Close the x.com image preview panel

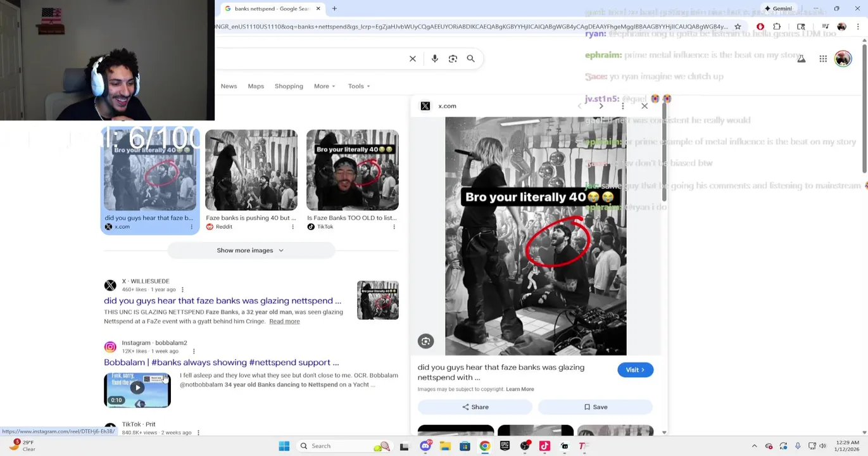645,106
